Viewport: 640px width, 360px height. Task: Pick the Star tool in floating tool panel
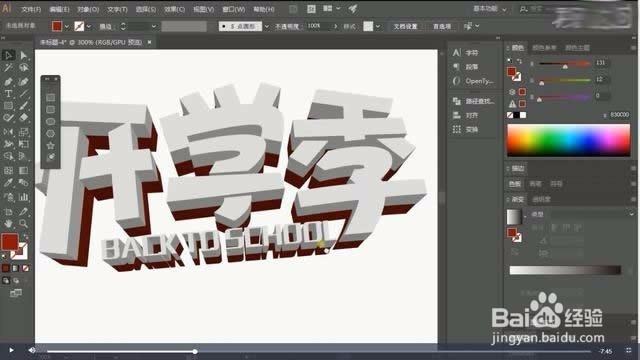tap(51, 145)
